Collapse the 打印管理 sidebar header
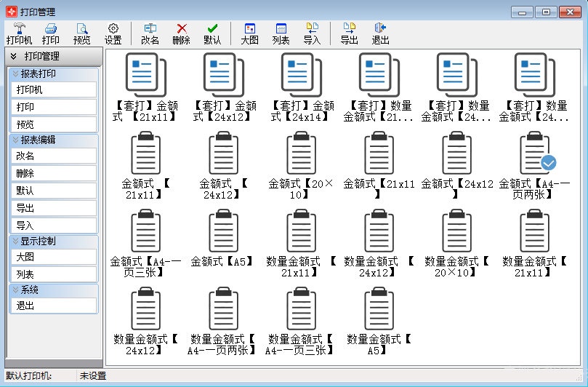 pos(13,56)
